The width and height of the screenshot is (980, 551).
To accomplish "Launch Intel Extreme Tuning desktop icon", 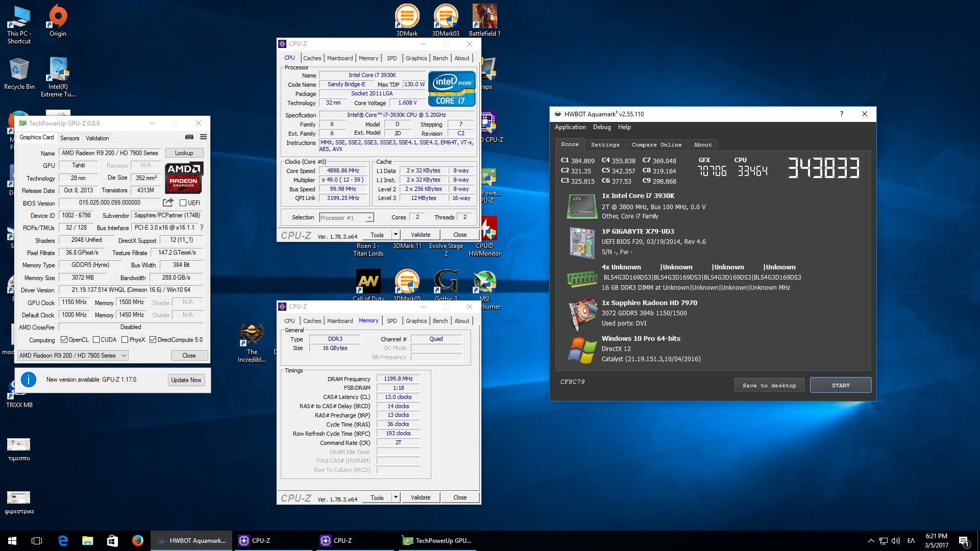I will click(58, 77).
